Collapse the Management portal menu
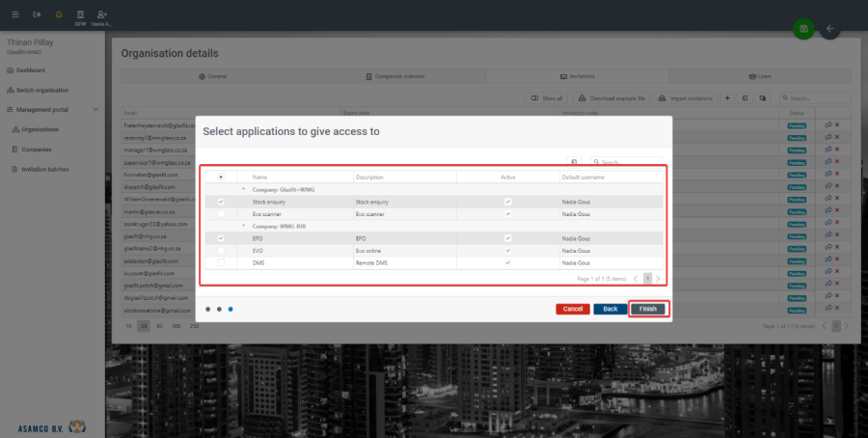868x438 pixels. [x=95, y=110]
